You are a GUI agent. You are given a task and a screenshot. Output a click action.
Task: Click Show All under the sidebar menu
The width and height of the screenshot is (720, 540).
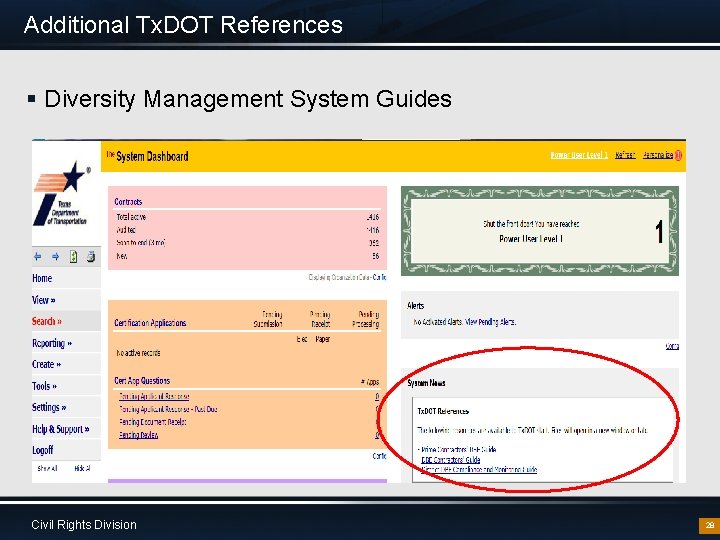(x=47, y=468)
